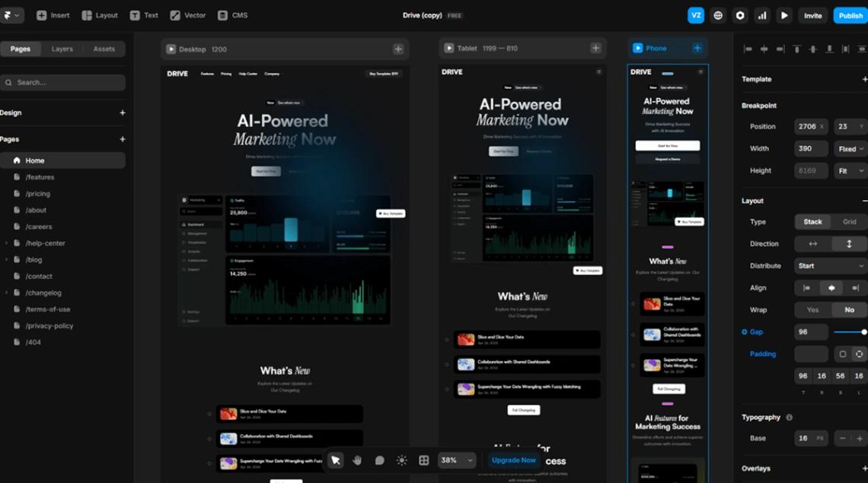The width and height of the screenshot is (868, 483).
Task: Select the comment bubble tool
Action: 379,460
